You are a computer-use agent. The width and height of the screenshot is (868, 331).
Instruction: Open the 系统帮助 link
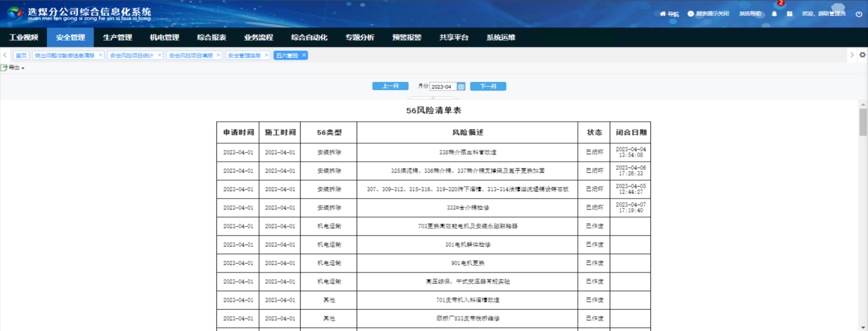(750, 14)
